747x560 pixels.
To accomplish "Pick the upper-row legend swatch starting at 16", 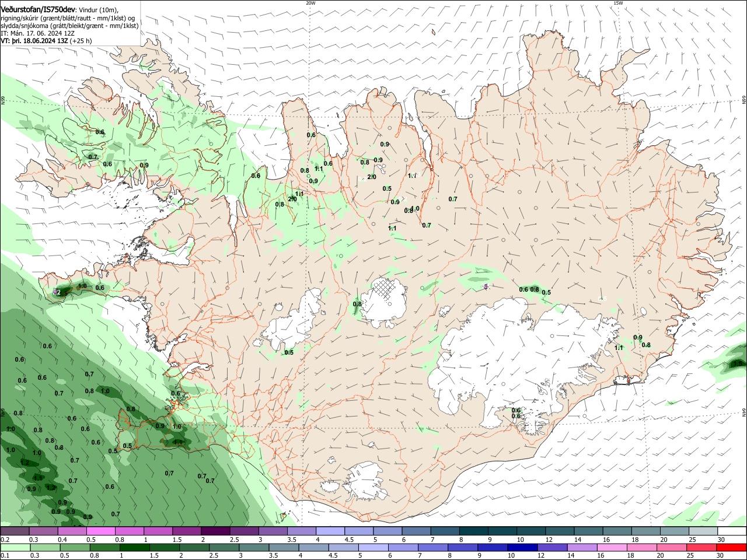I will [x=616, y=531].
